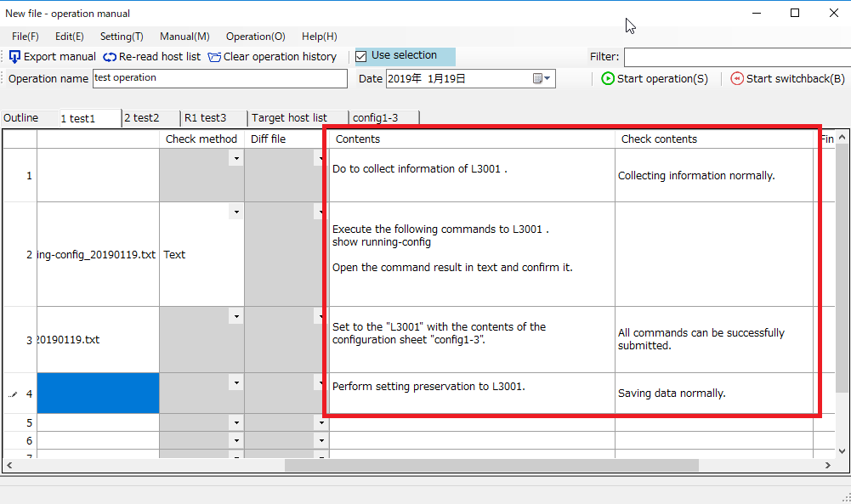Click the green Start operation icon
This screenshot has width=851, height=504.
tap(608, 79)
